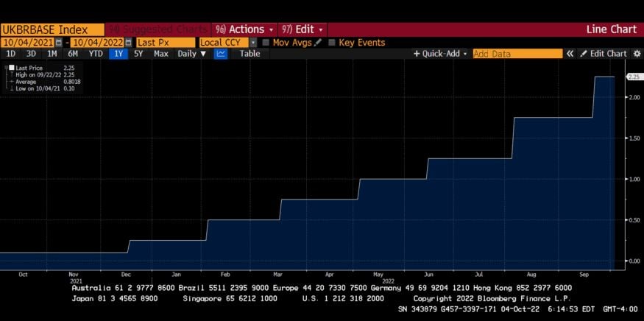This screenshot has height=321, width=644.
Task: Click the Quick-Add plus icon
Action: click(x=417, y=54)
